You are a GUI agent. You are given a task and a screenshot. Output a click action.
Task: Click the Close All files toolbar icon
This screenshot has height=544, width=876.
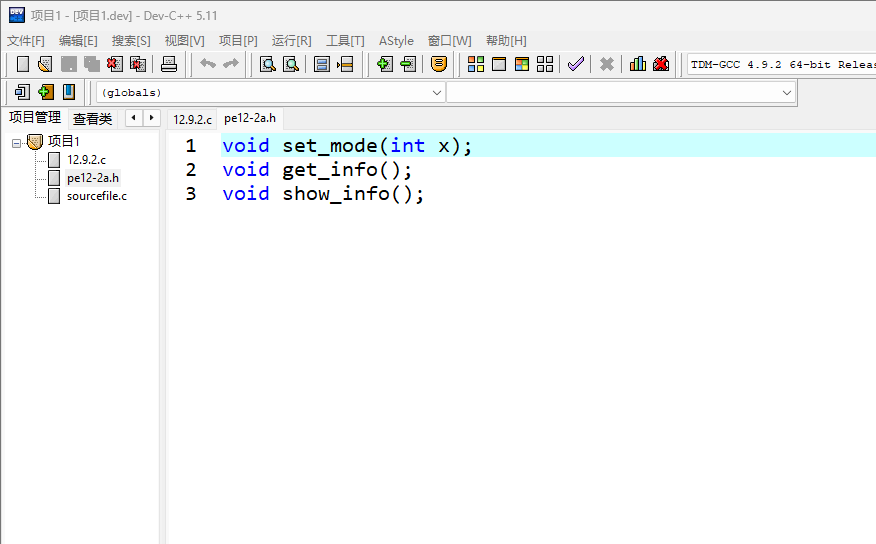click(138, 64)
